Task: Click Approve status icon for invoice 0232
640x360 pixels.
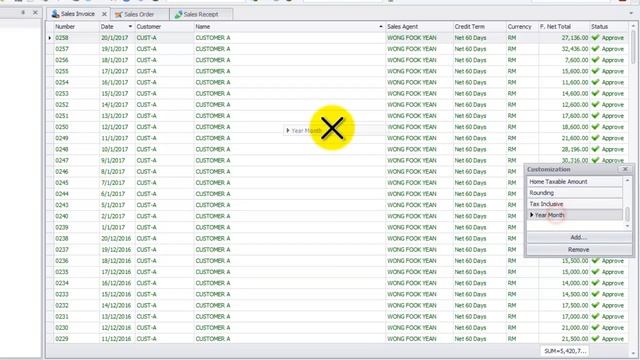Action: click(596, 305)
